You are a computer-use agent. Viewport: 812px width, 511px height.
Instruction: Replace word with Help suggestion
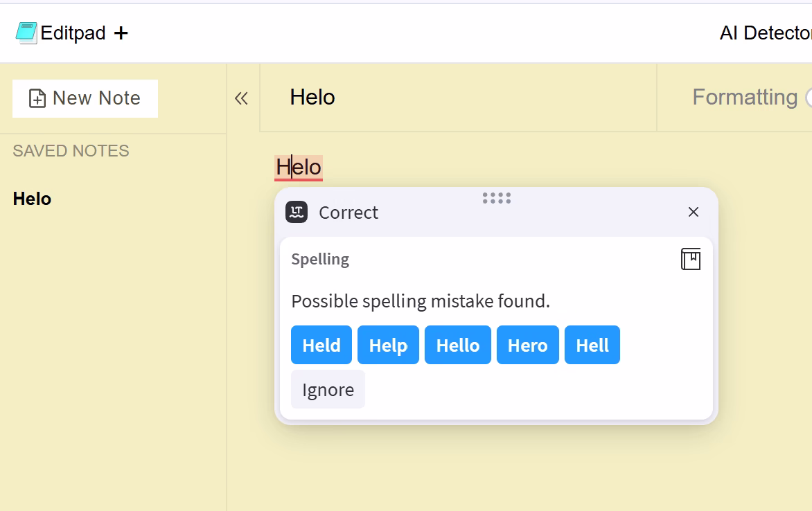pyautogui.click(x=388, y=345)
